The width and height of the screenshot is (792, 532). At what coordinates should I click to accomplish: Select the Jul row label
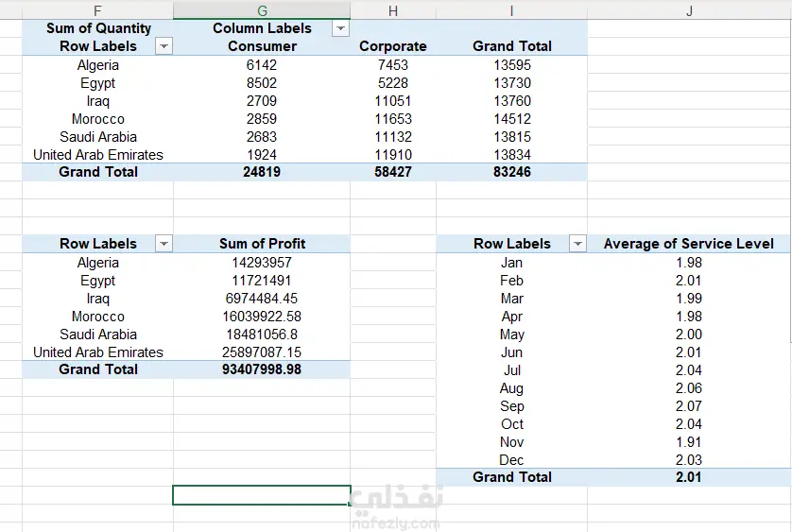pyautogui.click(x=511, y=370)
